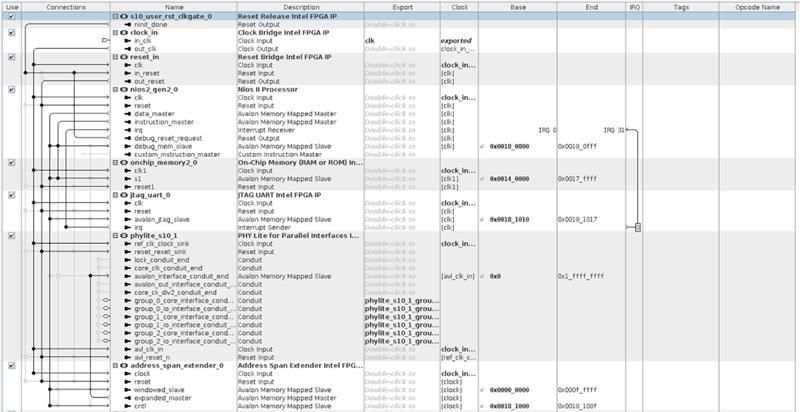Click the clock_in component icon
800x412 pixels.
click(124, 33)
